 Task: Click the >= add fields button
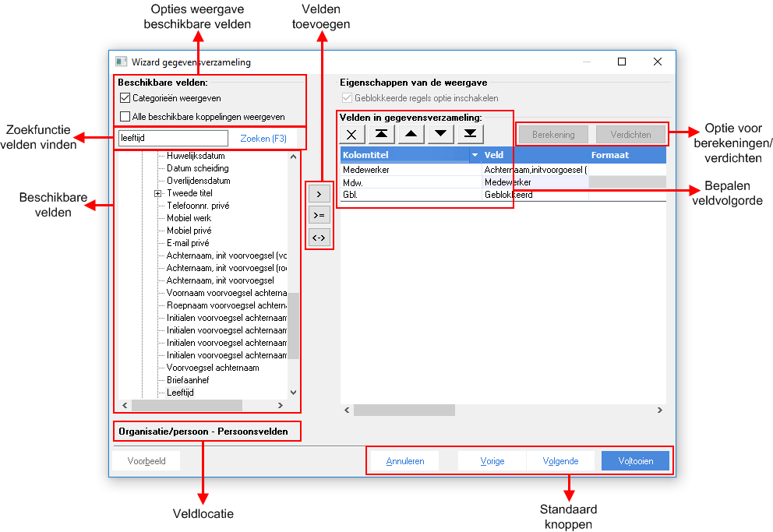point(319,215)
